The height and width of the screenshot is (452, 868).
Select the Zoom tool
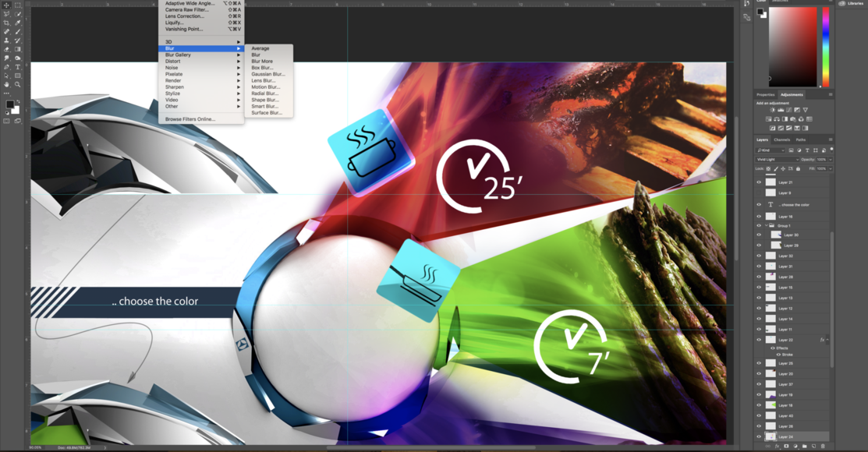point(18,85)
